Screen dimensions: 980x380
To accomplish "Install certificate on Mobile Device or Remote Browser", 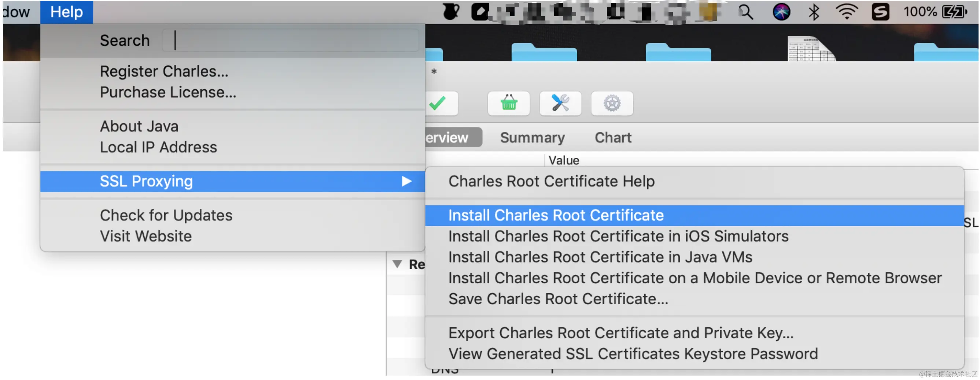I will (695, 278).
